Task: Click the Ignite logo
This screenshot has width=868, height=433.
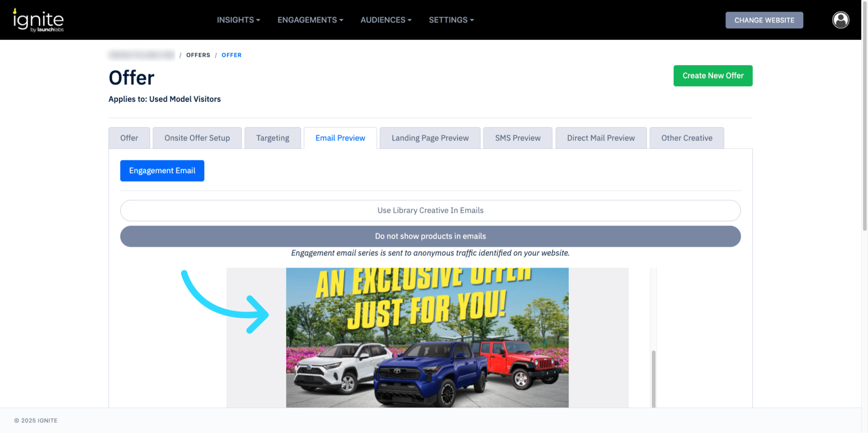Action: pyautogui.click(x=38, y=20)
